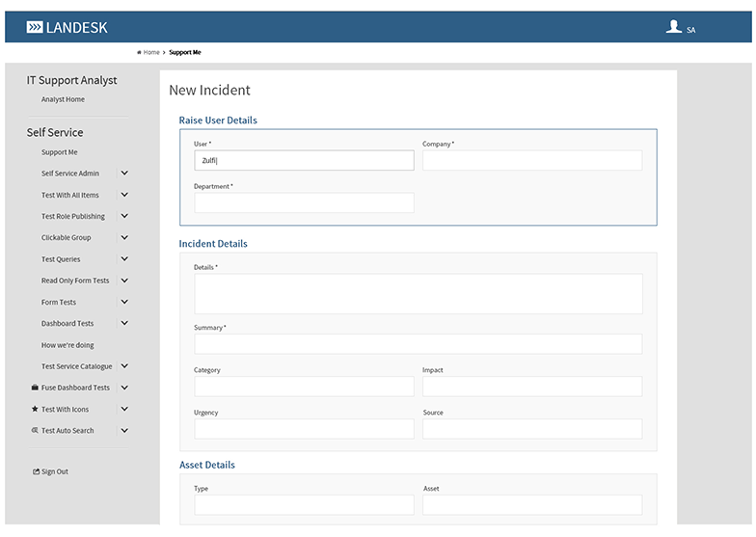Open Support Me in sidebar

pyautogui.click(x=60, y=152)
